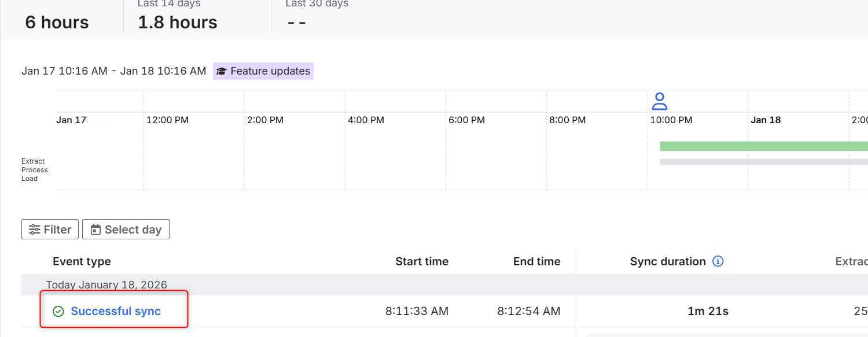Open the Successful sync event link

pyautogui.click(x=116, y=311)
